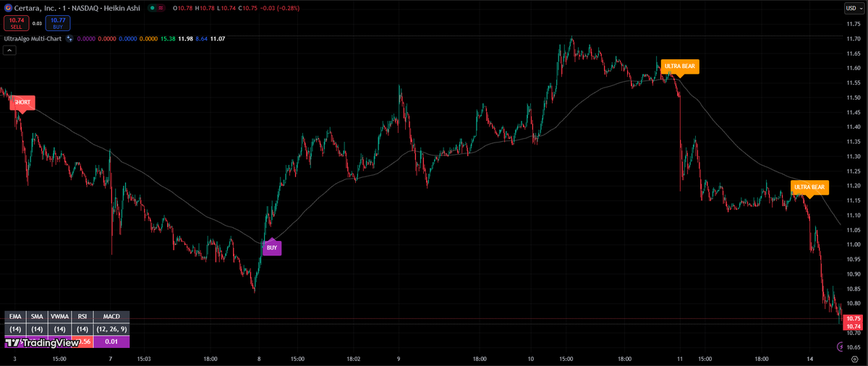Click the Certara company logo icon
The height and width of the screenshot is (366, 868).
pyautogui.click(x=7, y=8)
